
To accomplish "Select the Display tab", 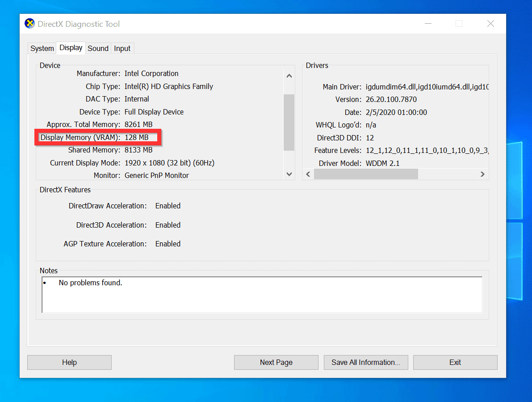I will click(x=71, y=48).
